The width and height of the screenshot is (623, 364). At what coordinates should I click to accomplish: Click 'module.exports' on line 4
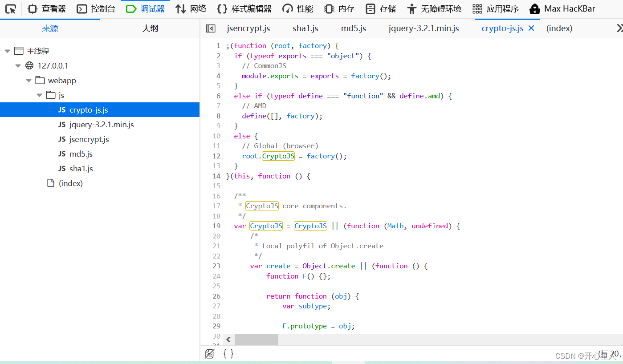click(270, 76)
